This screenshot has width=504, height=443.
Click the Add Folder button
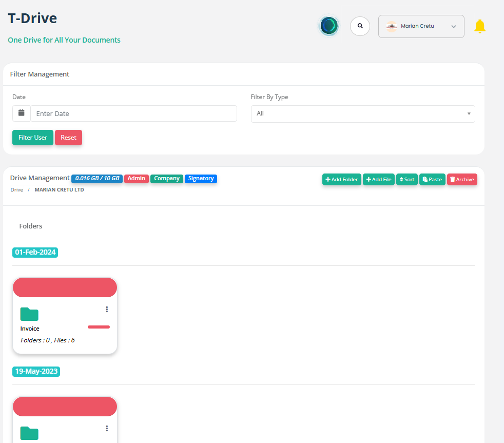point(341,180)
